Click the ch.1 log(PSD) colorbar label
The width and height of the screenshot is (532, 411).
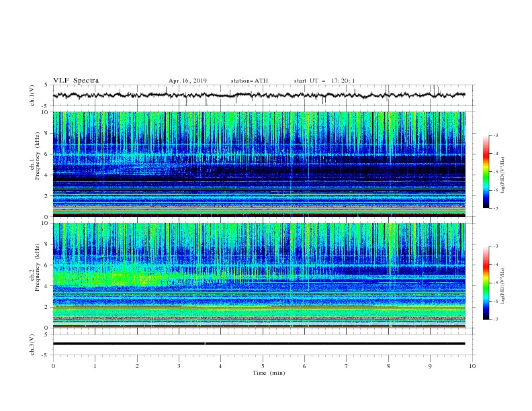tap(503, 175)
